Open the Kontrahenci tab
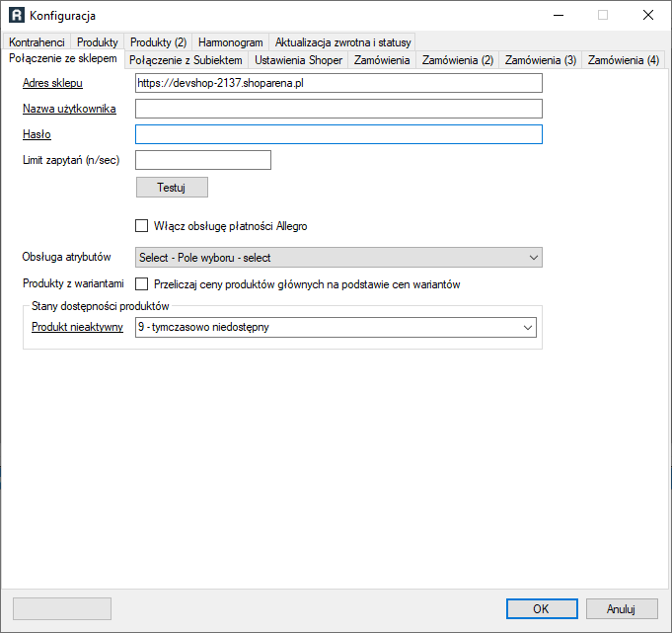The height and width of the screenshot is (633, 672). (x=37, y=42)
